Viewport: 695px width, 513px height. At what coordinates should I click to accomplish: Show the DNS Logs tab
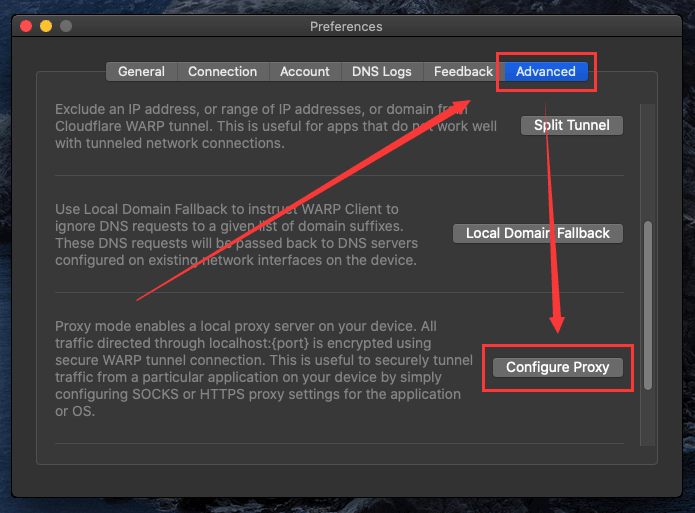381,71
